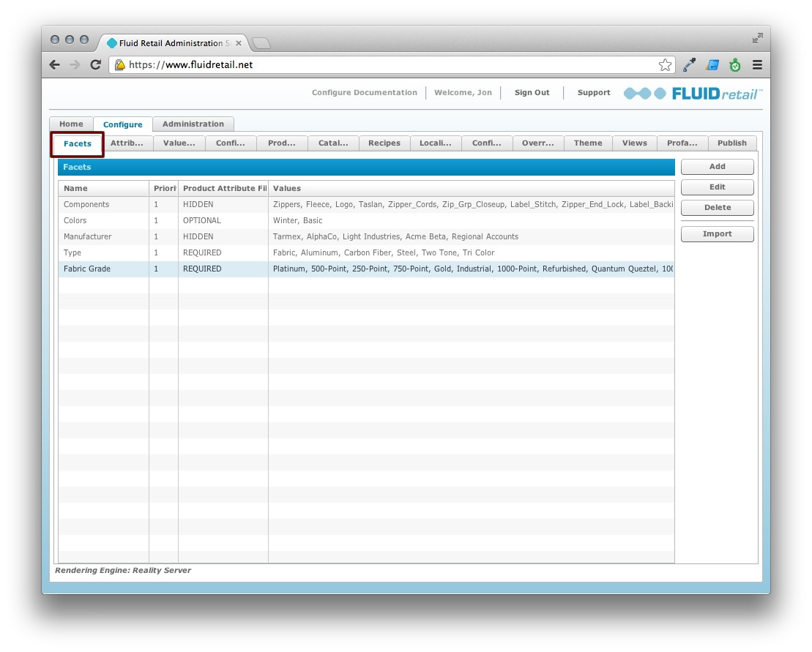Navigate back using the browser arrow
Screen dimensions: 812x652
pyautogui.click(x=54, y=64)
